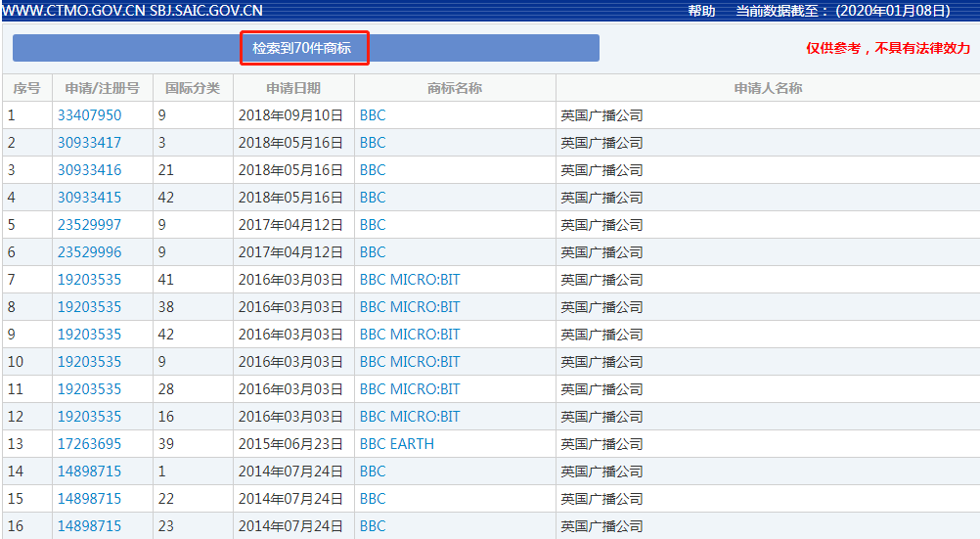Open BBC MICRO:BIT link in row 10
This screenshot has height=539, width=980.
tap(410, 362)
